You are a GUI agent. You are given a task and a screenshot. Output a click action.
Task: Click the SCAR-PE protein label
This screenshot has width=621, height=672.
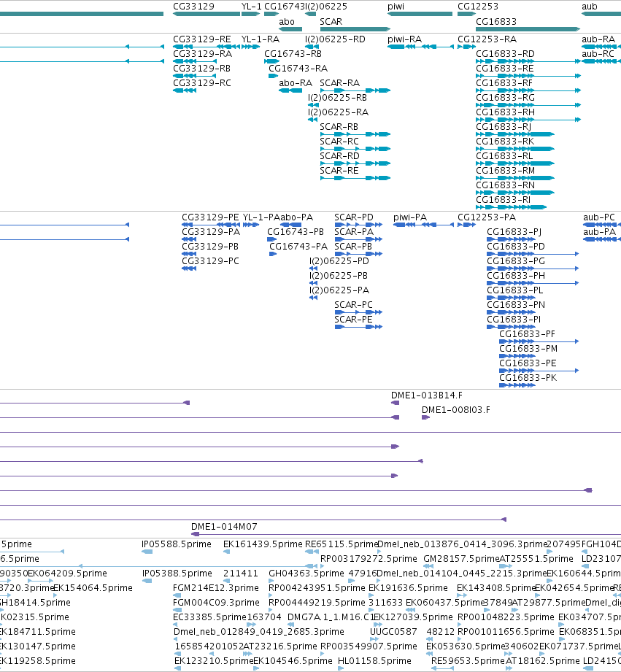[353, 320]
